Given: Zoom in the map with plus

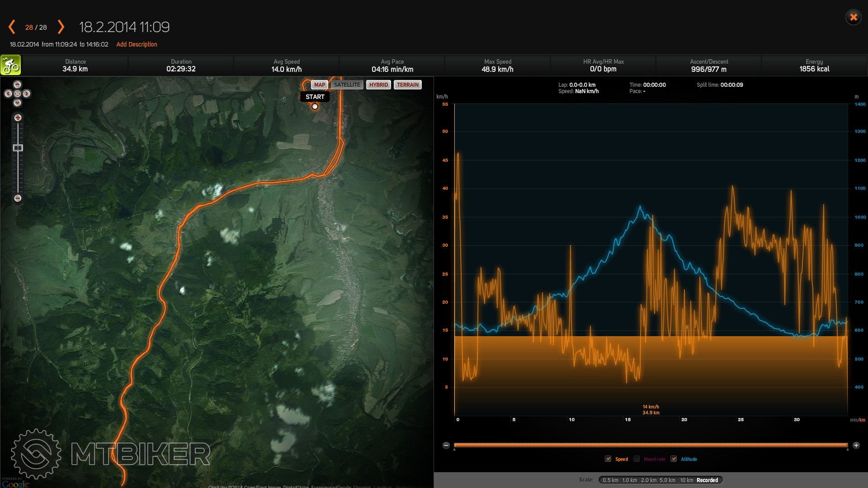Looking at the screenshot, I should [x=18, y=117].
